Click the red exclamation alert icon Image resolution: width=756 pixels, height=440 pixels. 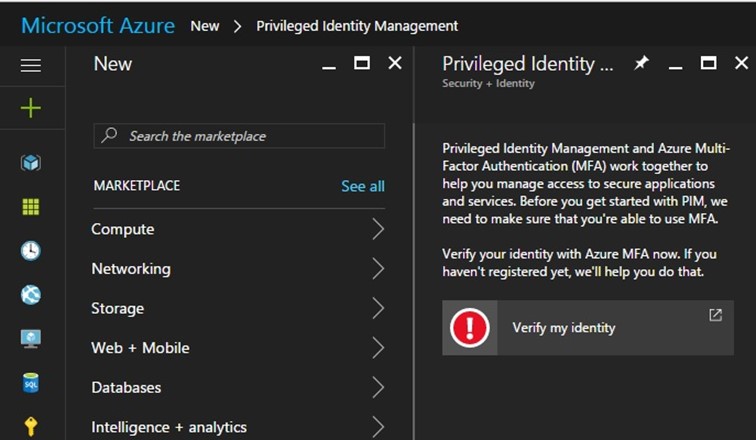[x=470, y=328]
